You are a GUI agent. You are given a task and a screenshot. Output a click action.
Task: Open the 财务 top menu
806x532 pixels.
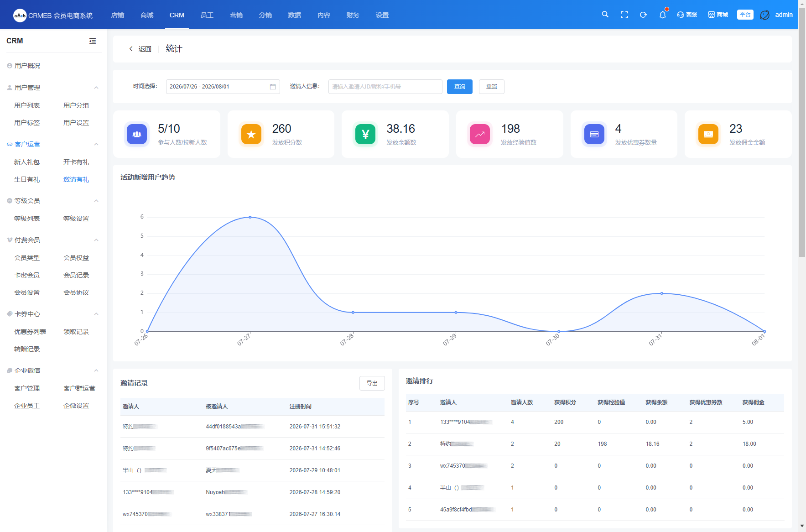coord(353,15)
